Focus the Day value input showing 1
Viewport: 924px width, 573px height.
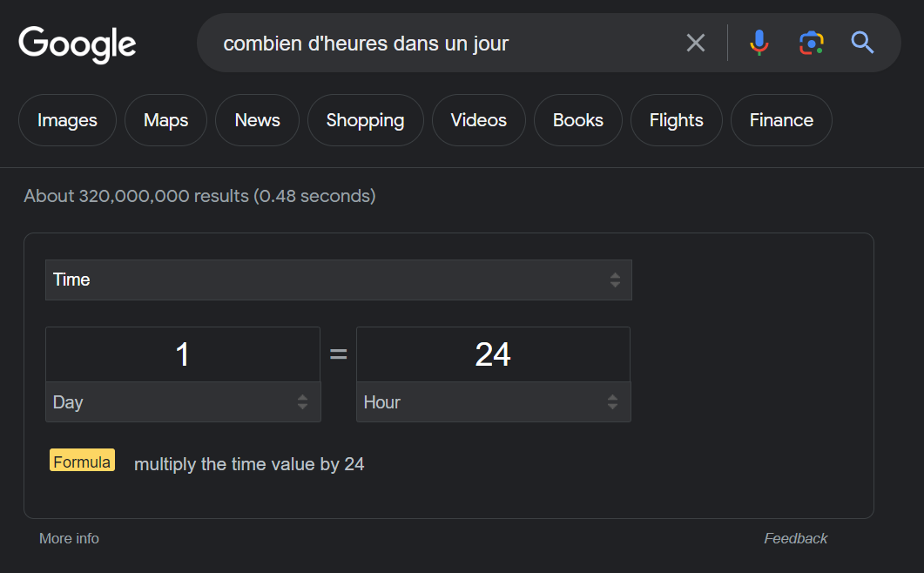[x=183, y=354]
